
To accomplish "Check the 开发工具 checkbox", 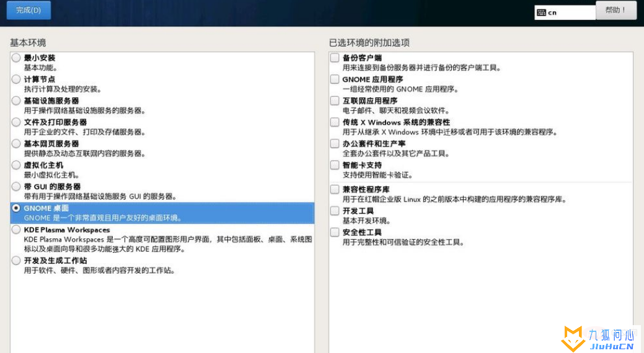I will (x=335, y=211).
